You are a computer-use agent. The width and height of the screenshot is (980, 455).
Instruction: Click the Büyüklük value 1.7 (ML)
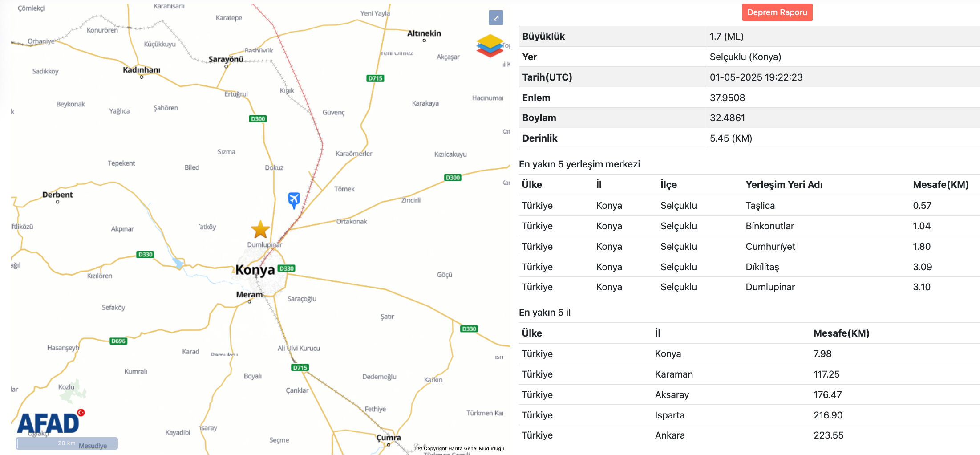pyautogui.click(x=726, y=37)
